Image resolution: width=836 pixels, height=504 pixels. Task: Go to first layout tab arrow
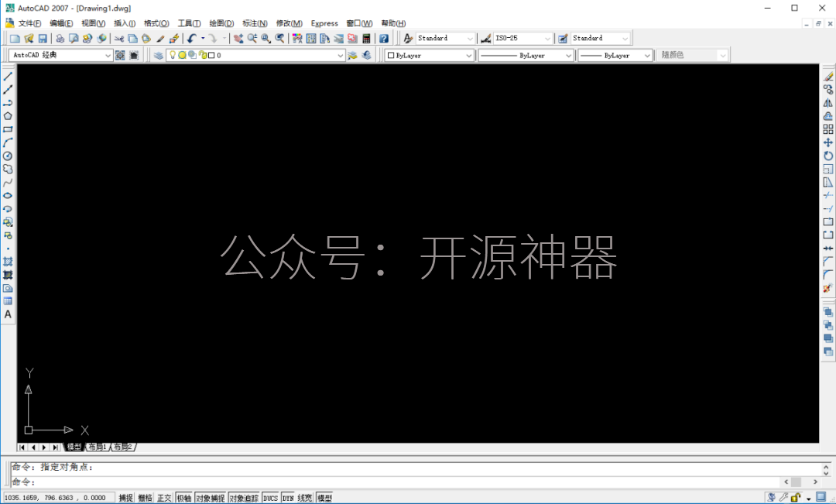[22, 447]
